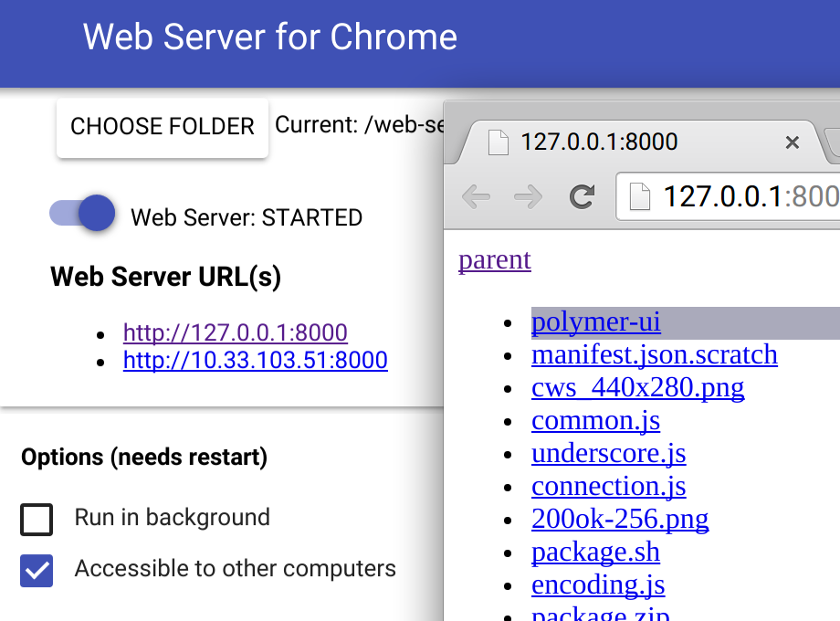Click the page icon in the address bar

[641, 196]
